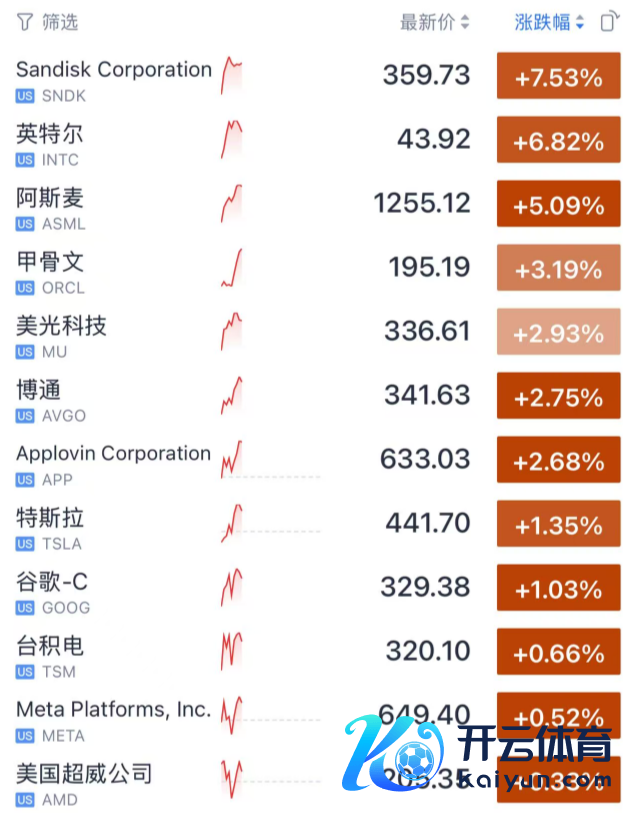627x813 pixels.
Task: Select Applovin Corporation stock name
Action: point(113,454)
